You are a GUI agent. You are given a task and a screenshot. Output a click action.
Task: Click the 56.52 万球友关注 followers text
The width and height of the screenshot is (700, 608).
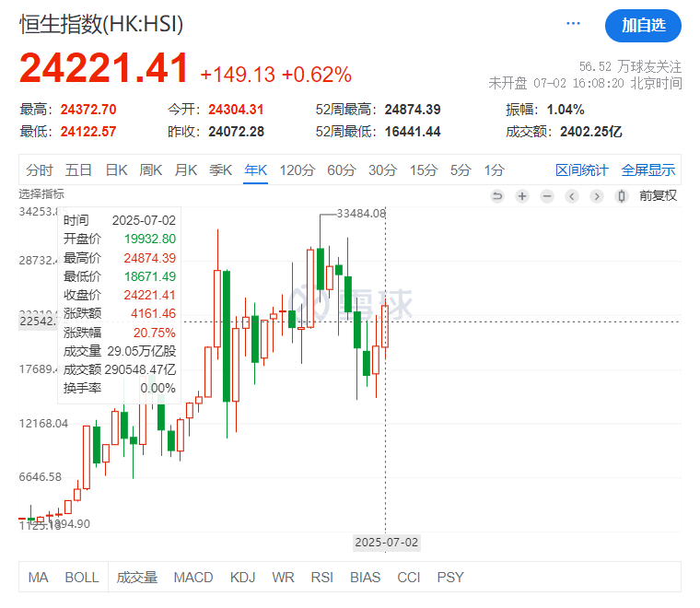click(x=630, y=66)
